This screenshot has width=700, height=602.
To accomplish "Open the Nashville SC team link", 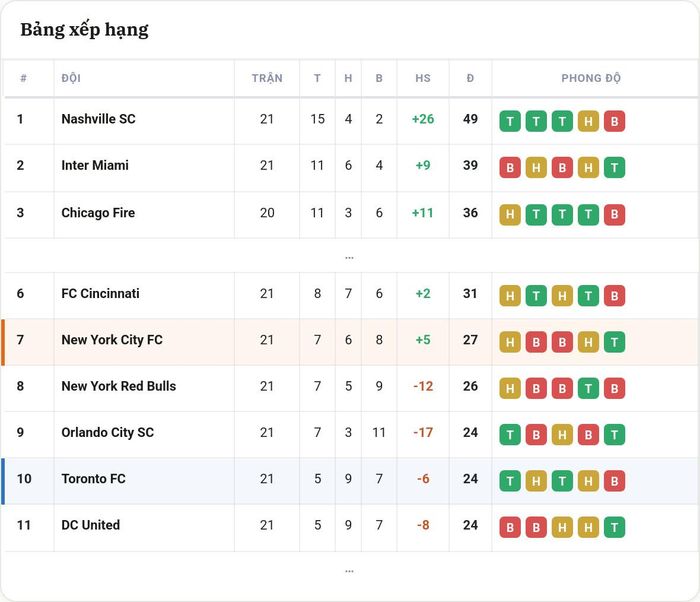I will click(98, 119).
